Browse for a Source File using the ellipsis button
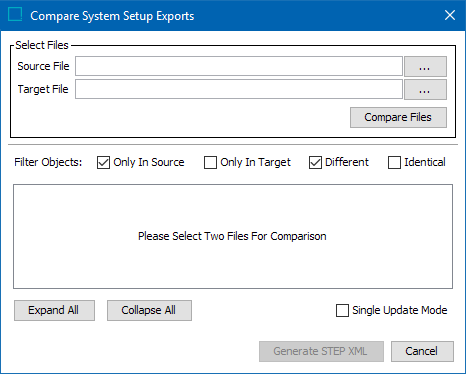Viewport: 466px width, 374px height. pyautogui.click(x=425, y=66)
